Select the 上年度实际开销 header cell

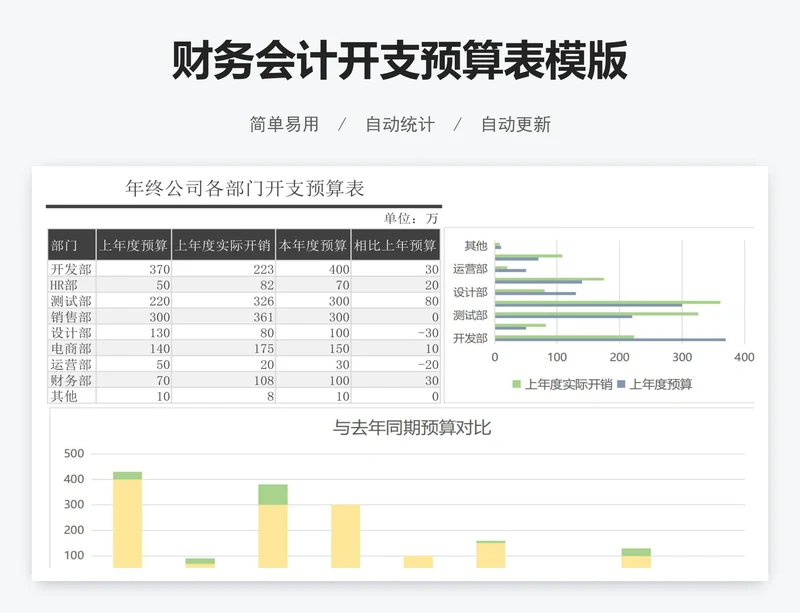click(x=223, y=245)
